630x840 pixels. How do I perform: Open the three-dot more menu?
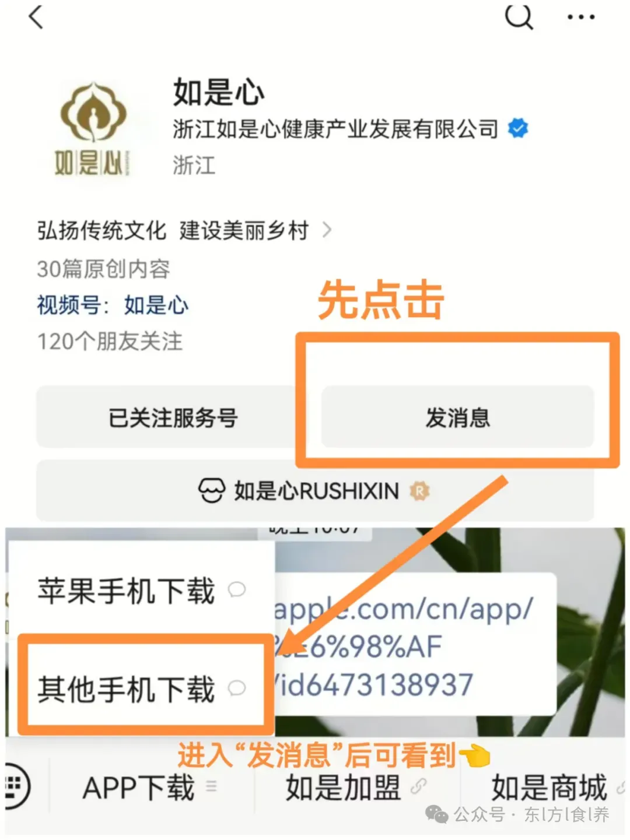(x=581, y=17)
